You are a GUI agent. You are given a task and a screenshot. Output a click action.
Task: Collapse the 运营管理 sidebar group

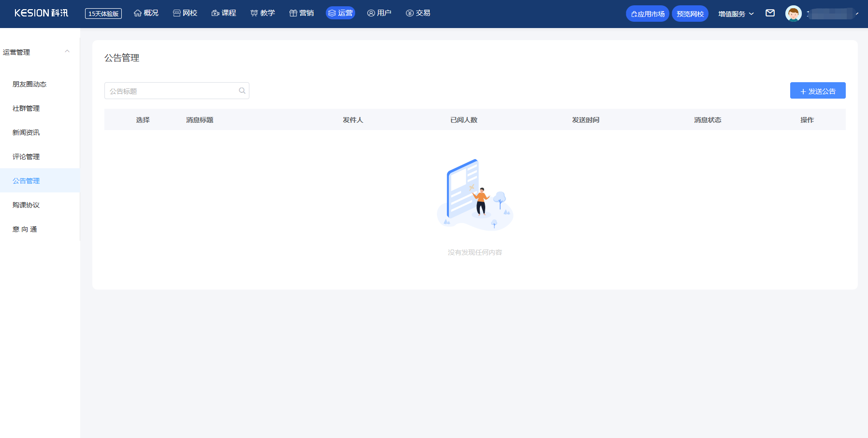point(67,51)
